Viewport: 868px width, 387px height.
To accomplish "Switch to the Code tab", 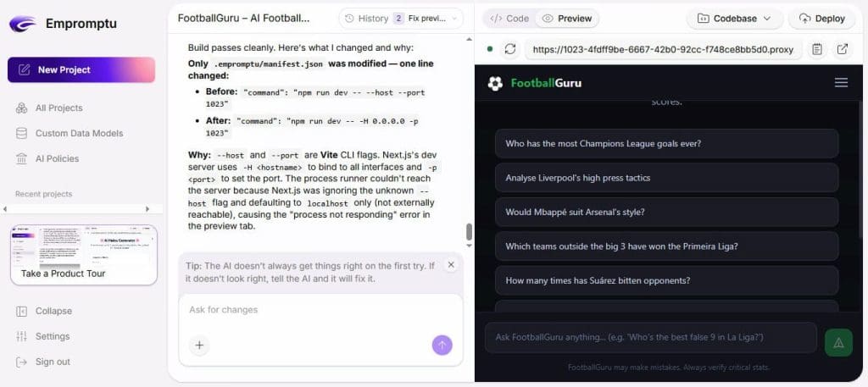I will point(509,18).
